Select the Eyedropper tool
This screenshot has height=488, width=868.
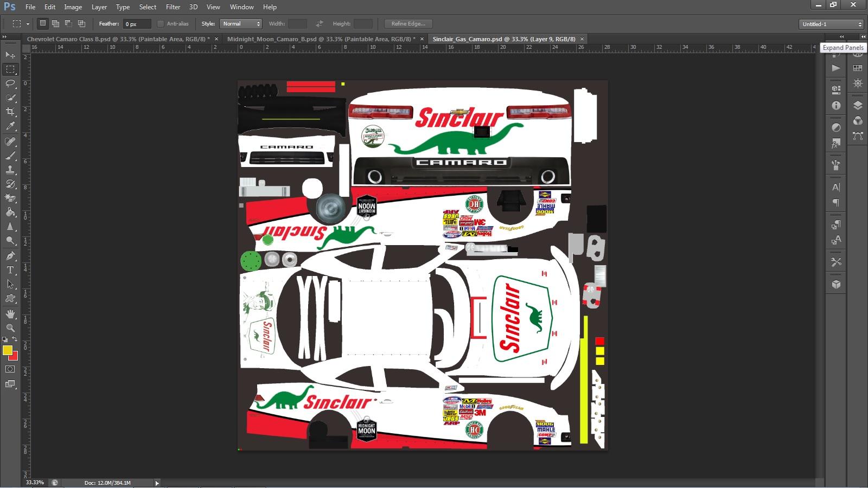point(10,126)
